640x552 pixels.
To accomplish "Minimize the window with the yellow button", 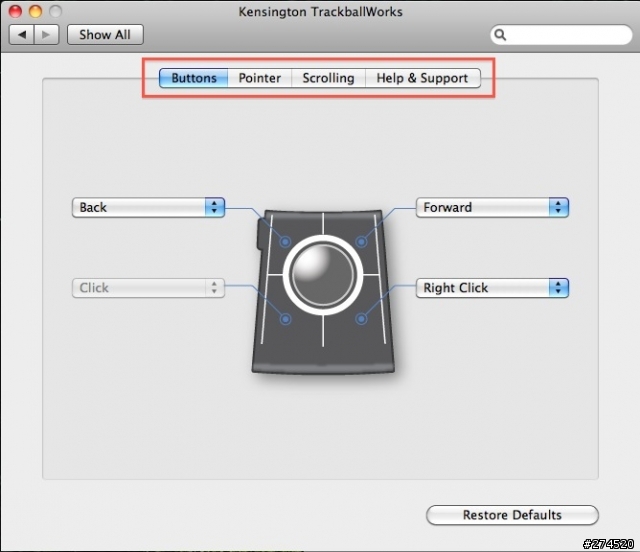I will point(36,11).
